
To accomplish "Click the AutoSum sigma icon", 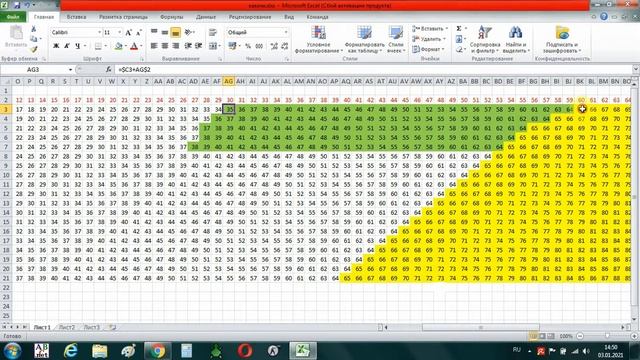I will (x=459, y=29).
